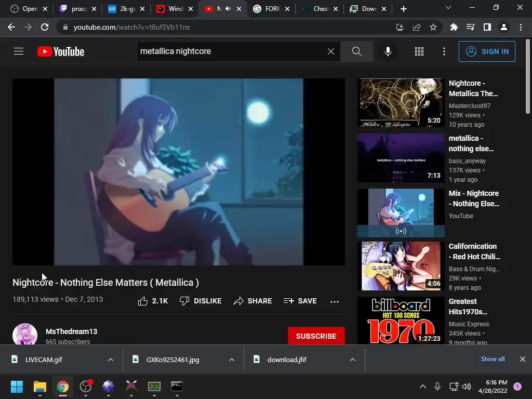The image size is (532, 399).
Task: Open the MsThedream13 channel name link
Action: [x=72, y=331]
